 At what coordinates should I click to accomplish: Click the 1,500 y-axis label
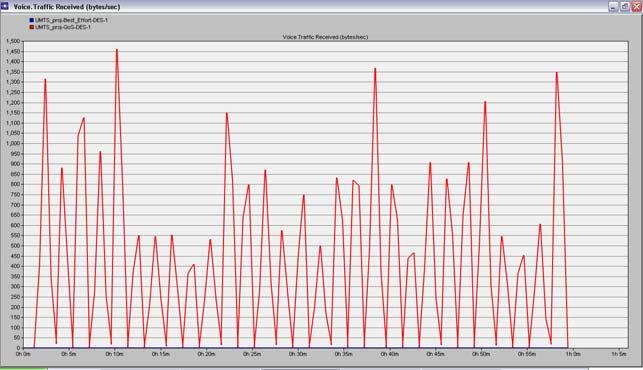(x=13, y=41)
